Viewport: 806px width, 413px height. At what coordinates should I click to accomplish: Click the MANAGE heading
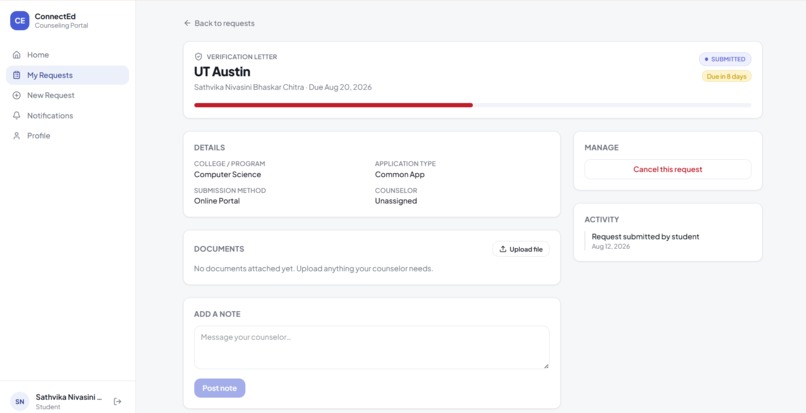(601, 148)
